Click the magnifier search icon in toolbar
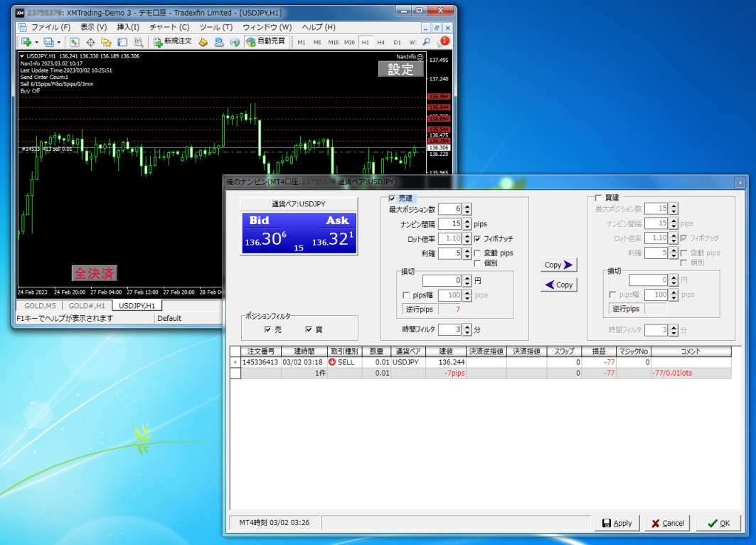The image size is (756, 545). (x=426, y=42)
